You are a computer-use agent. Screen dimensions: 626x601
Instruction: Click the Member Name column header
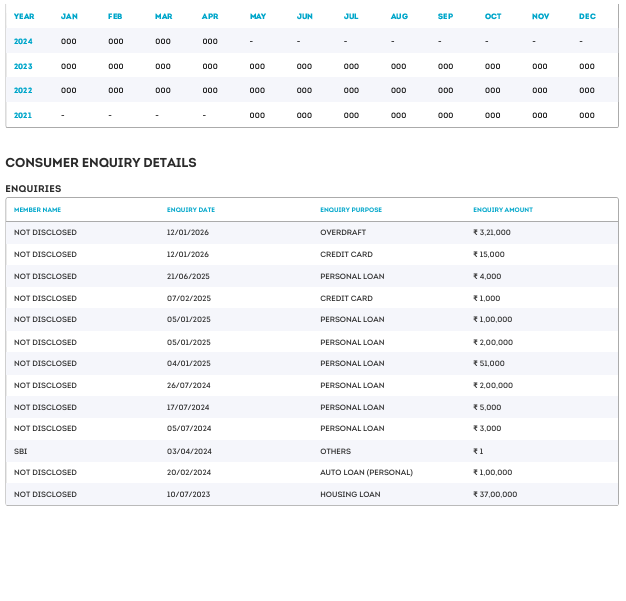[37, 210]
